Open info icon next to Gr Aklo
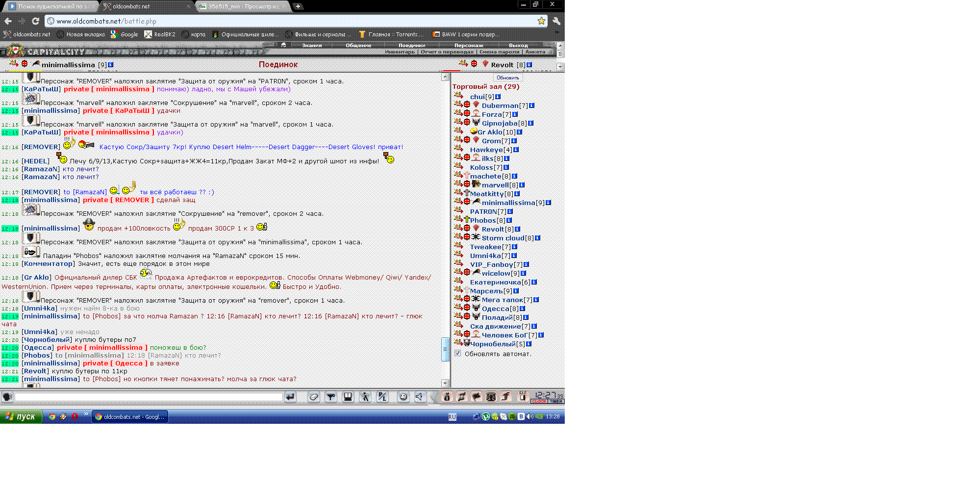The height and width of the screenshot is (490, 980). [520, 132]
